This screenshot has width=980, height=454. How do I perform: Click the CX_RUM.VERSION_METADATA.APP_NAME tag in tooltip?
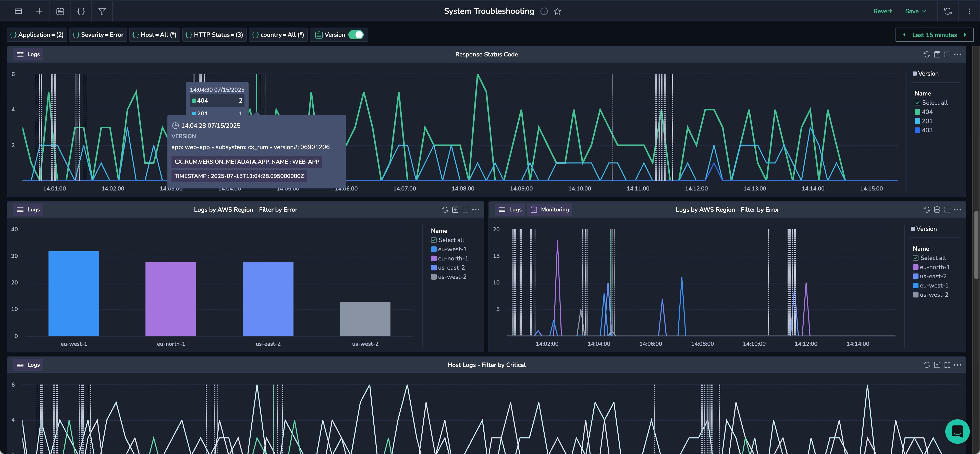247,162
